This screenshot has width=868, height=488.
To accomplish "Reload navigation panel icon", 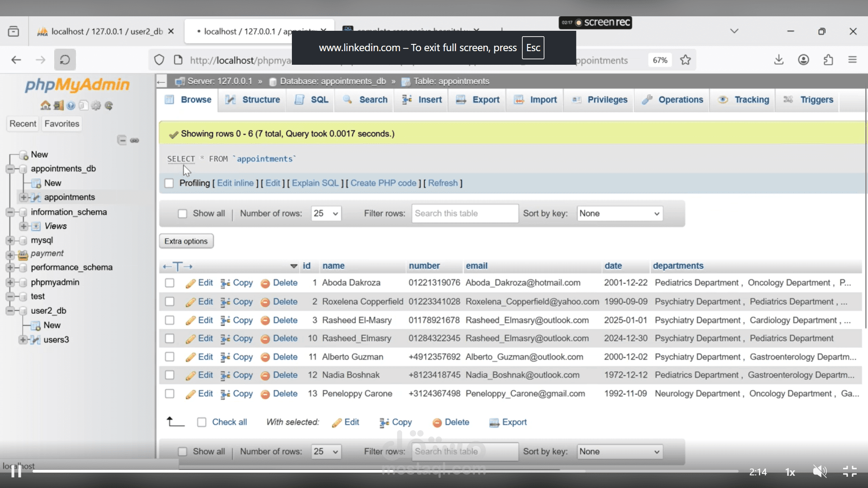I will 109,105.
